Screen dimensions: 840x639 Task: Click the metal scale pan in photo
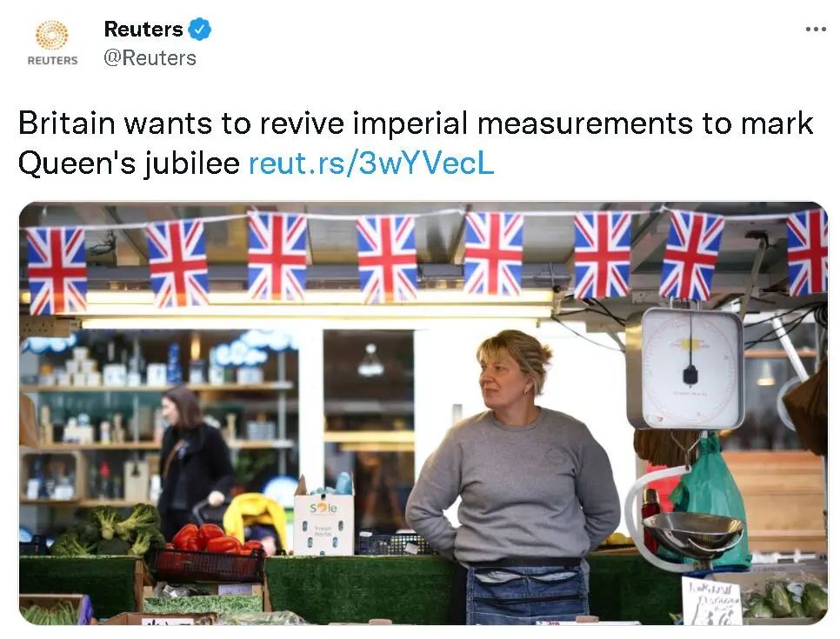[x=693, y=534]
